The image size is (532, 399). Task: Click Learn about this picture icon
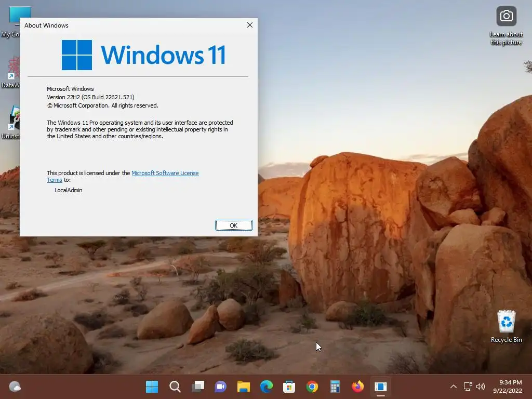tap(506, 26)
